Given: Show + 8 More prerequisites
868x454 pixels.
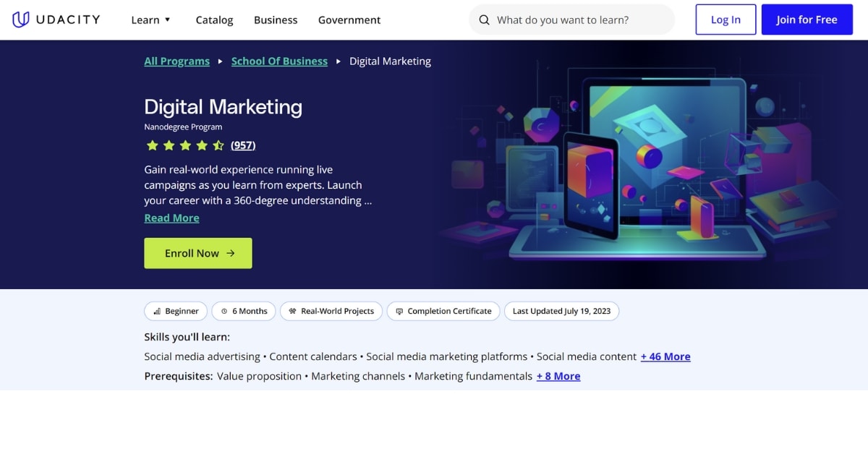Looking at the screenshot, I should [x=558, y=377].
